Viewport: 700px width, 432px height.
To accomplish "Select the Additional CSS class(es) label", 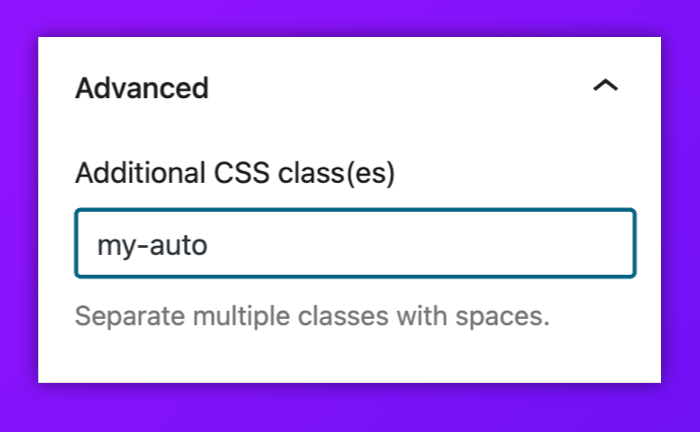I will click(x=235, y=173).
